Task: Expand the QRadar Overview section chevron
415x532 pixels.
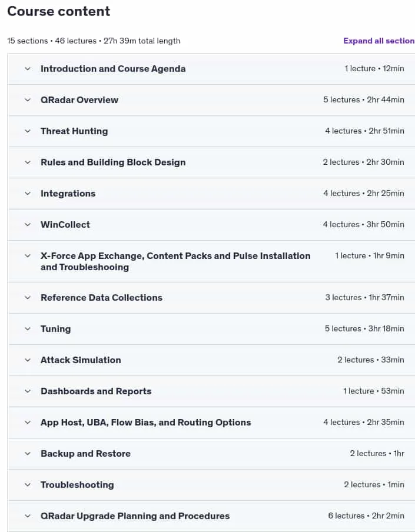Action: click(x=28, y=100)
